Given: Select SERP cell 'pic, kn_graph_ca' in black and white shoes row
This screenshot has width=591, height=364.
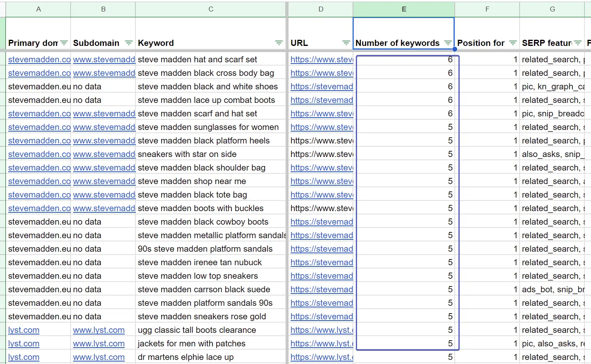Looking at the screenshot, I should point(552,86).
